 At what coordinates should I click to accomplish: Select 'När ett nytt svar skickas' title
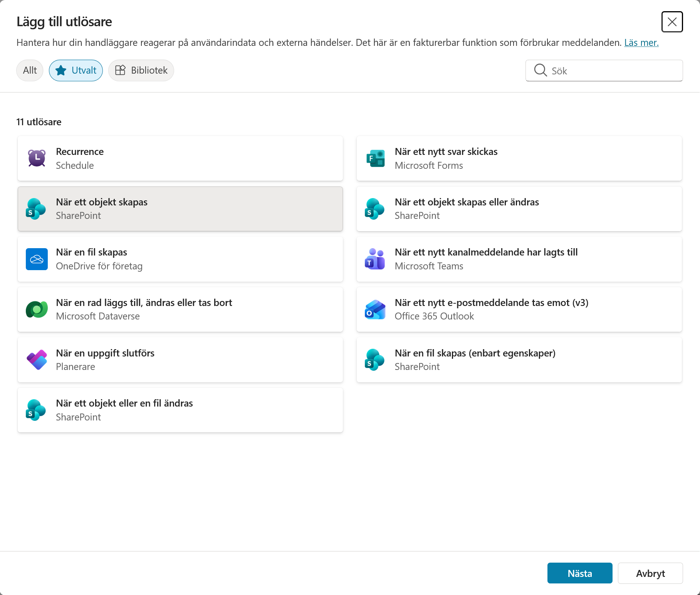pyautogui.click(x=446, y=152)
